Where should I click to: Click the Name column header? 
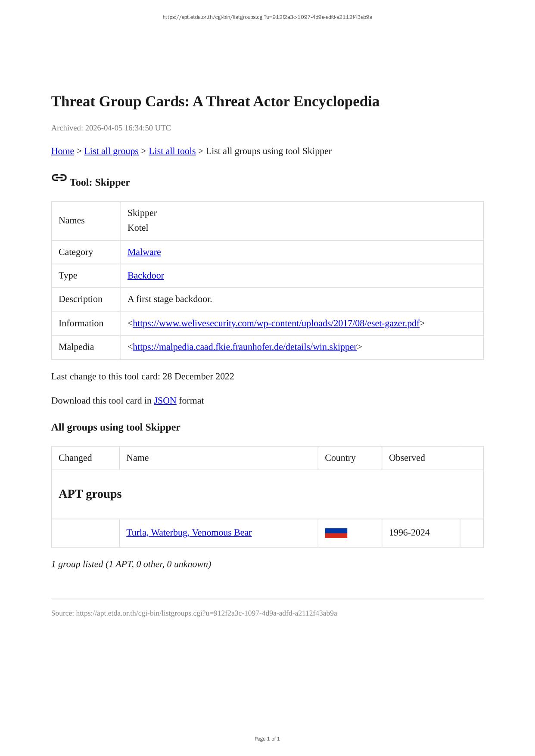tap(137, 458)
